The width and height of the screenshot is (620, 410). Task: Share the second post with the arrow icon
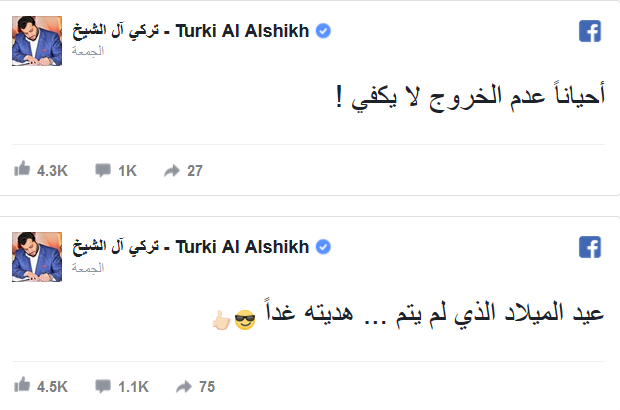coord(184,386)
